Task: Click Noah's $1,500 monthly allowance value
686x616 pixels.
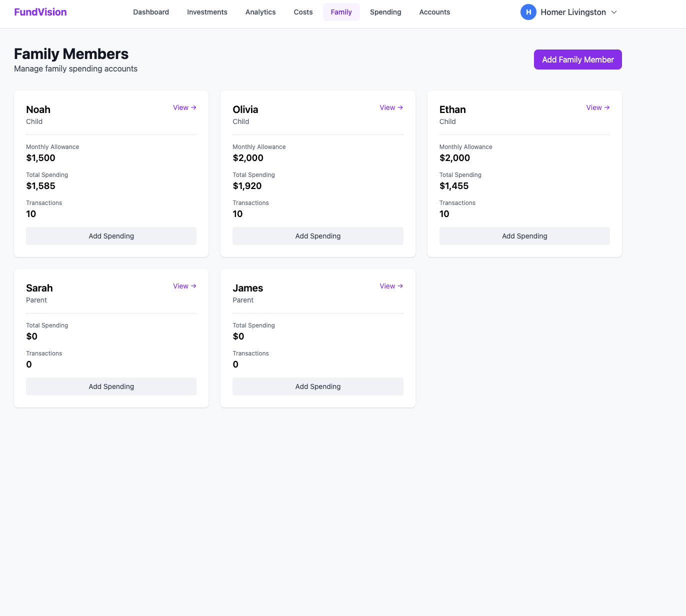Action: click(40, 158)
